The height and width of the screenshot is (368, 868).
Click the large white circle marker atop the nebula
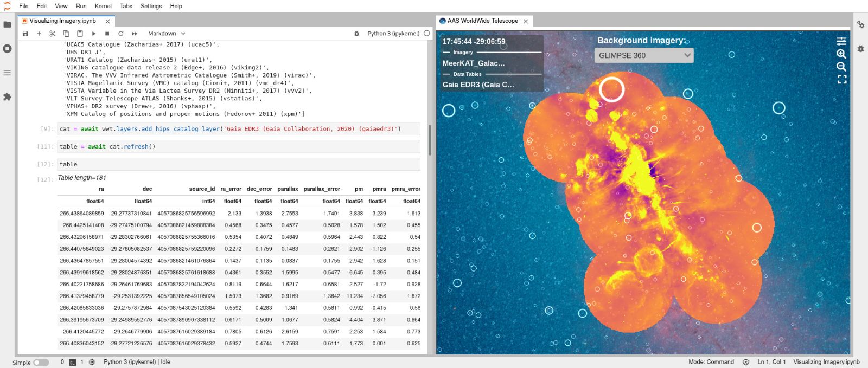pos(611,89)
